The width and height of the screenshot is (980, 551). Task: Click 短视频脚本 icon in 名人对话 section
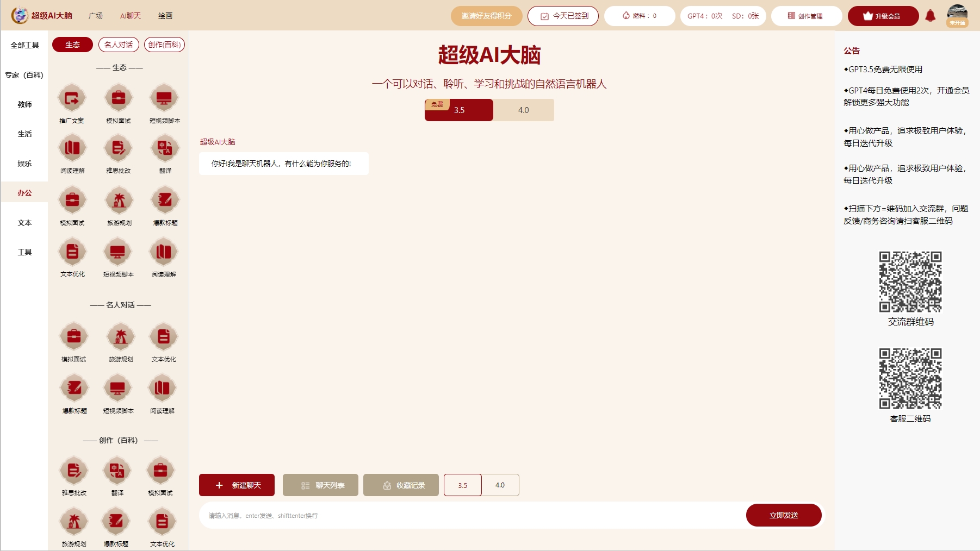pos(118,389)
